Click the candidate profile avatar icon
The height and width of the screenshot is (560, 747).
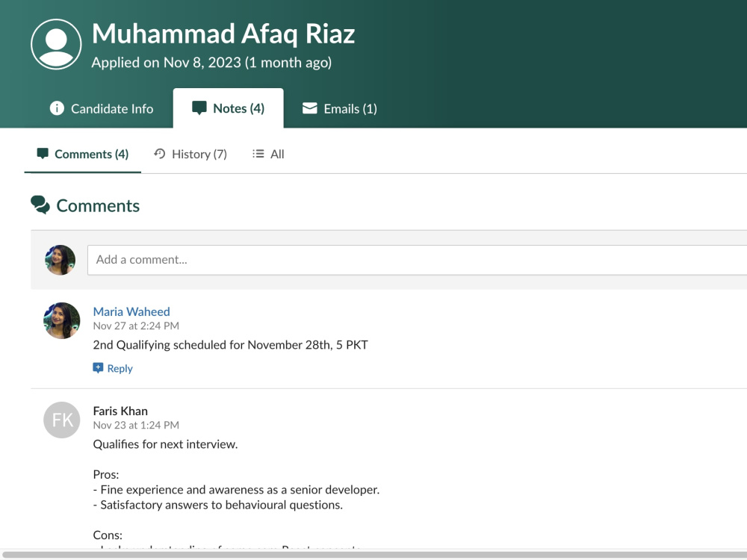[56, 44]
